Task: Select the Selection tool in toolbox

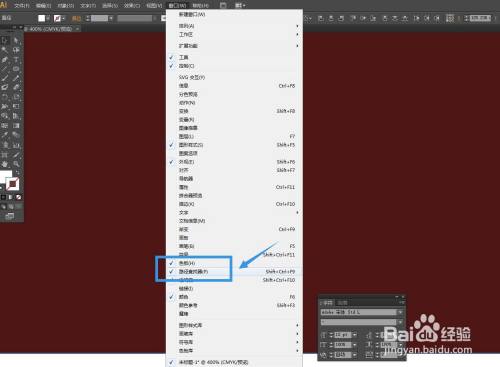Action: point(5,40)
